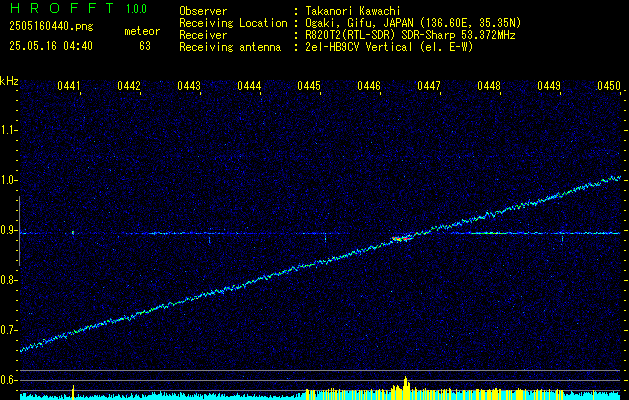The height and width of the screenshot is (400, 629).
Task: Click the Observer label
Action: point(203,11)
